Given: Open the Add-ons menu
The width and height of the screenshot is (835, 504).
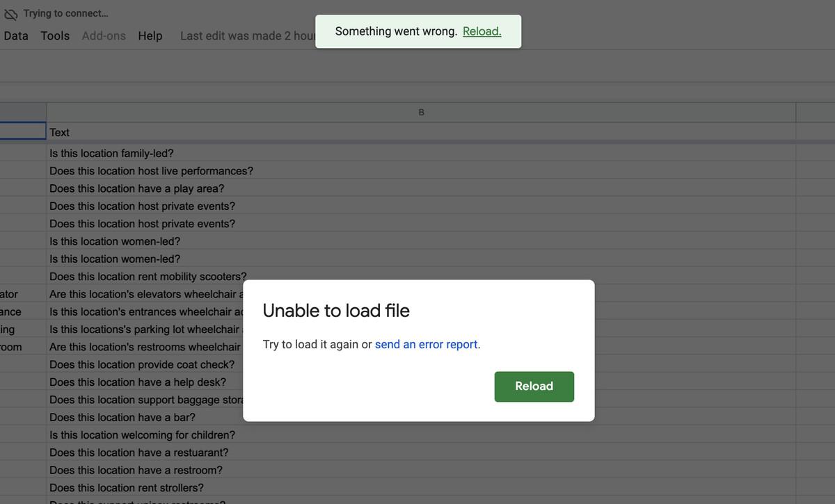Looking at the screenshot, I should coord(104,35).
